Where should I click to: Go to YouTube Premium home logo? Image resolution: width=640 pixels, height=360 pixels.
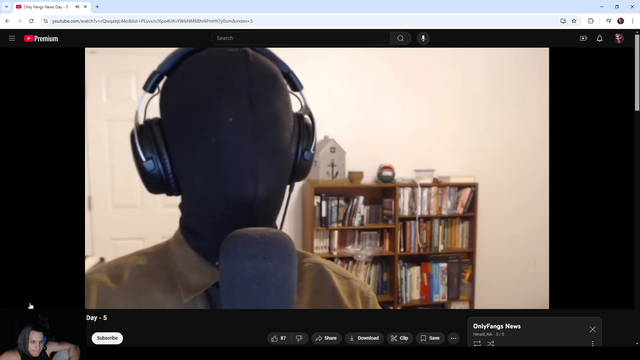[x=41, y=38]
